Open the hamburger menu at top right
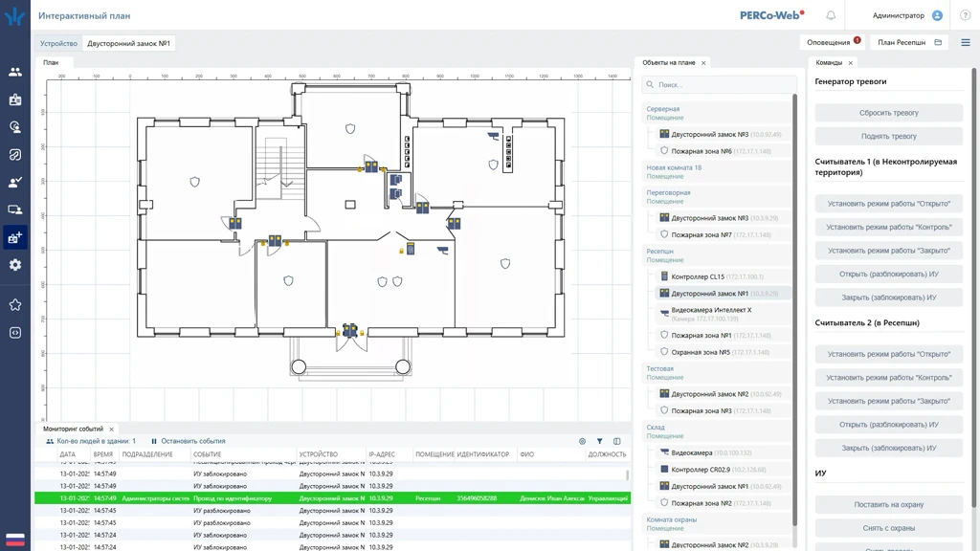The height and width of the screenshot is (551, 980). point(965,42)
